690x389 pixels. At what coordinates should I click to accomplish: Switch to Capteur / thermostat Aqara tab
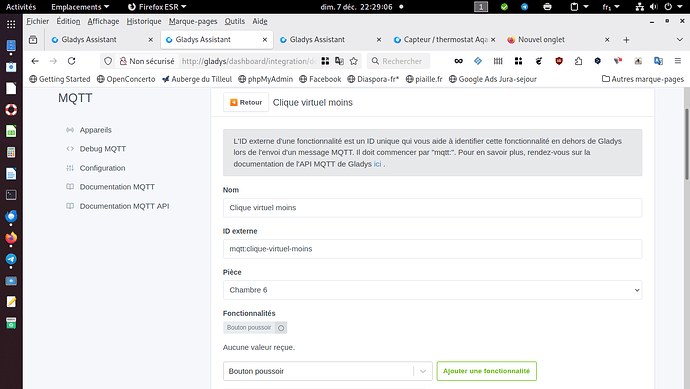(445, 40)
